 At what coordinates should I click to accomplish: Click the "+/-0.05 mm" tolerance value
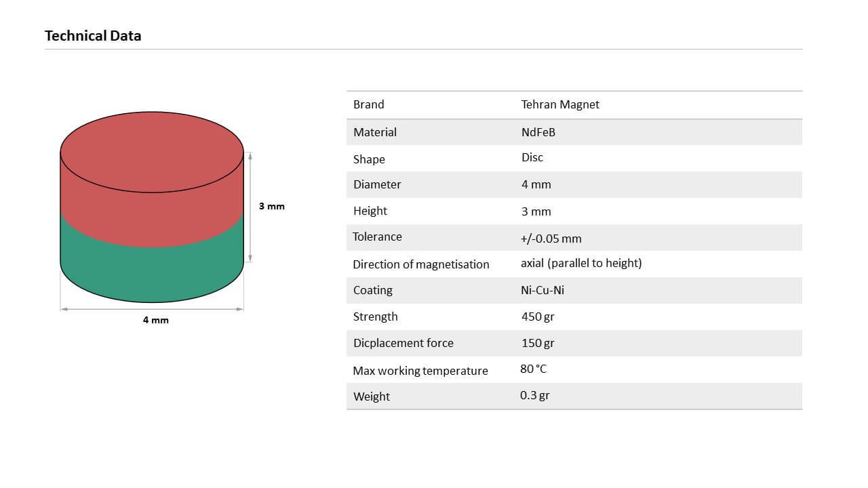point(551,239)
